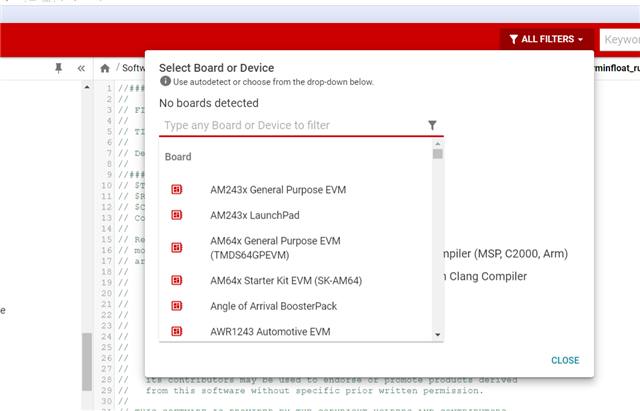Select AM243x LaunchPad board
The height and width of the screenshot is (411, 640).
pyautogui.click(x=255, y=215)
